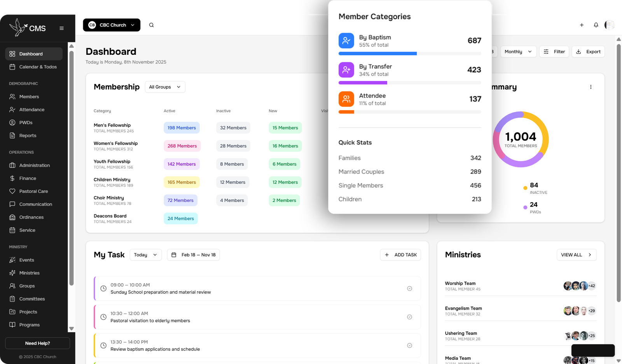This screenshot has height=364, width=622.
Task: Click the Attendance sidebar icon
Action: 12,110
